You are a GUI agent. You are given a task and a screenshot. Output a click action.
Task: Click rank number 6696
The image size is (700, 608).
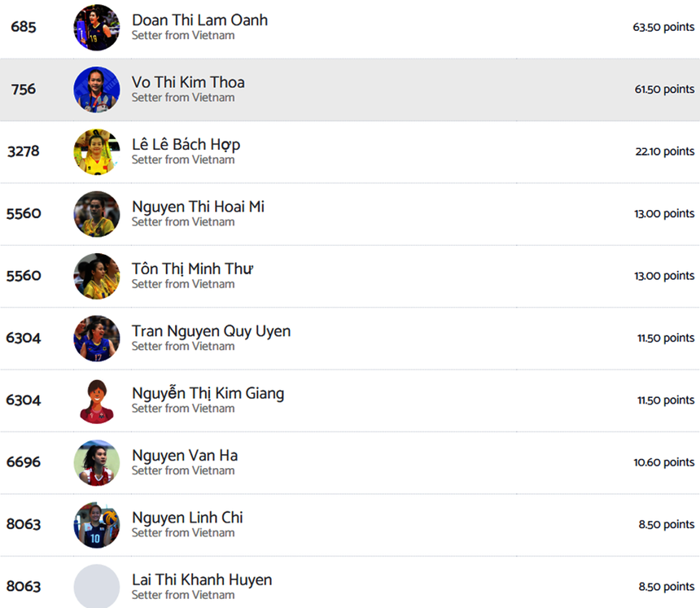coord(24,462)
